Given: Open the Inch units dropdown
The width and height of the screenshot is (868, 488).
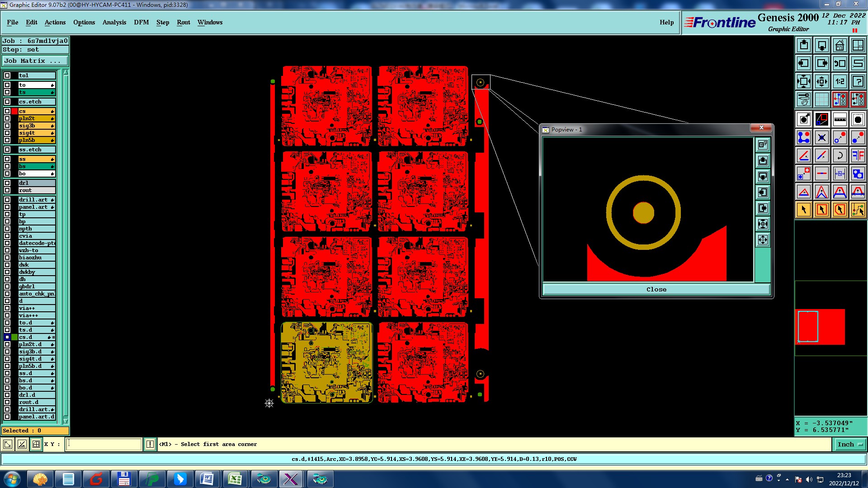Looking at the screenshot, I should (850, 444).
